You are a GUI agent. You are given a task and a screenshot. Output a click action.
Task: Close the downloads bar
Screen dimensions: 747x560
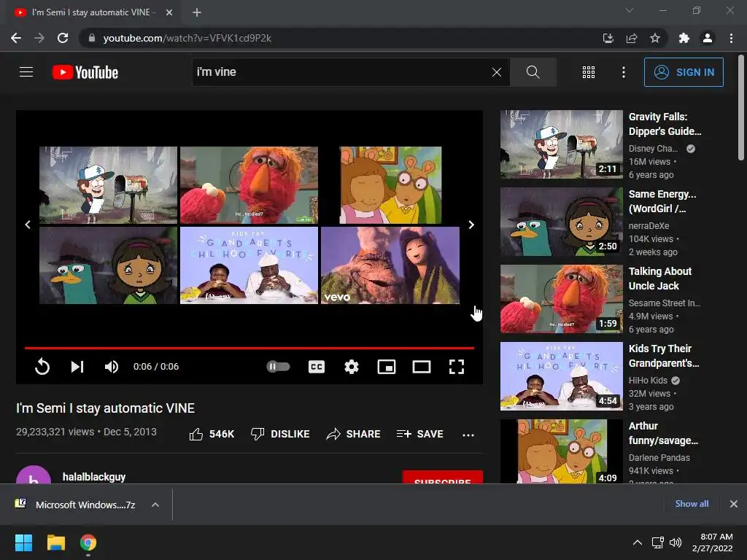[734, 504]
